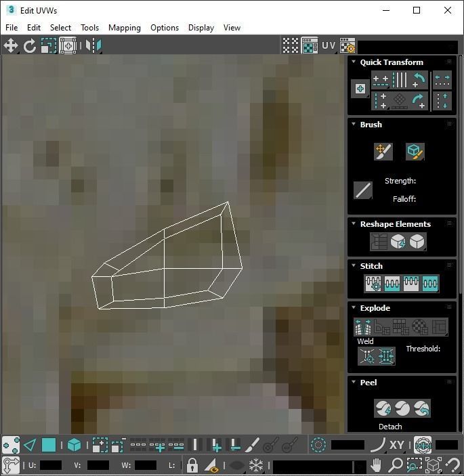Image resolution: width=464 pixels, height=476 pixels.
Task: Click Stitch to Average icon
Action: (x=392, y=284)
